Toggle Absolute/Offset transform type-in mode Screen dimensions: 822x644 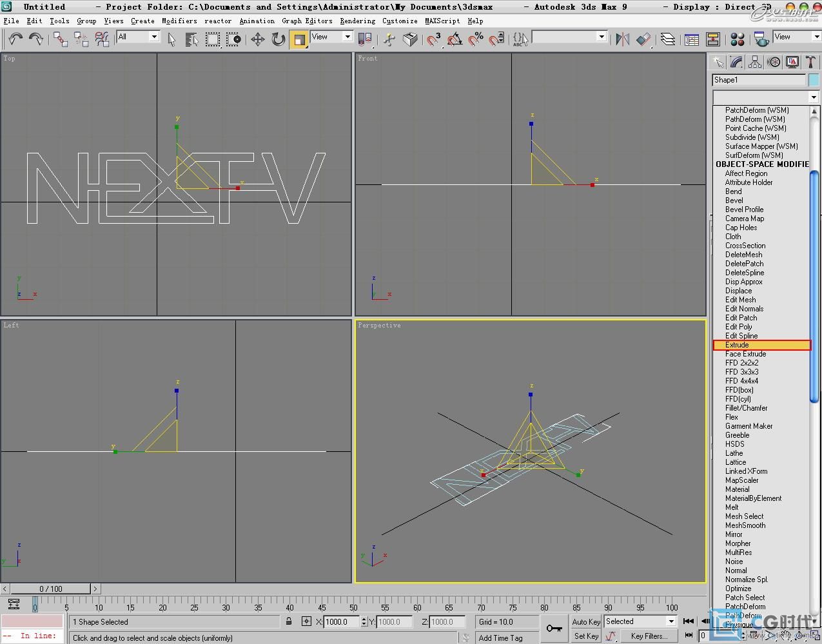coord(306,621)
